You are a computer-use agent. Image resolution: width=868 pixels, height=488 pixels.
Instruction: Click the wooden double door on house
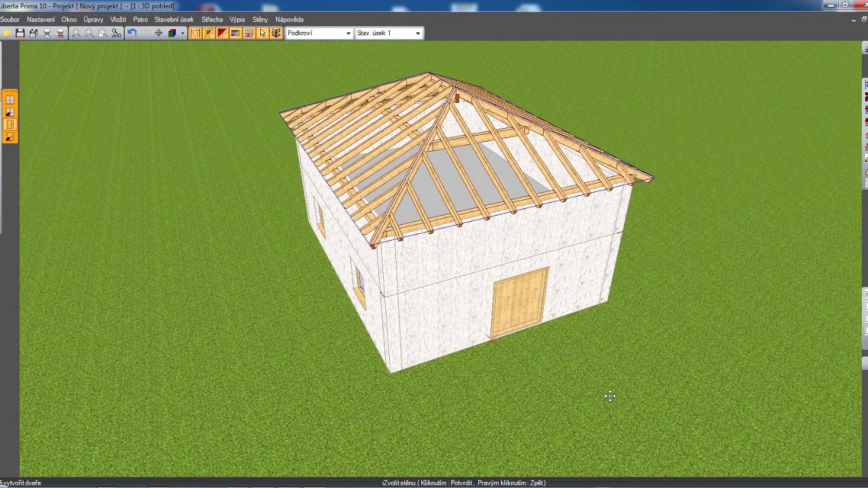point(519,302)
